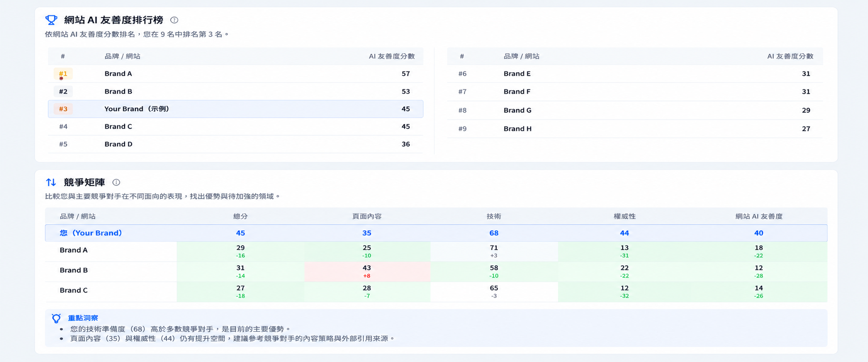This screenshot has height=362, width=868.
Task: Click the #2 rank badge for Brand B
Action: click(x=63, y=91)
